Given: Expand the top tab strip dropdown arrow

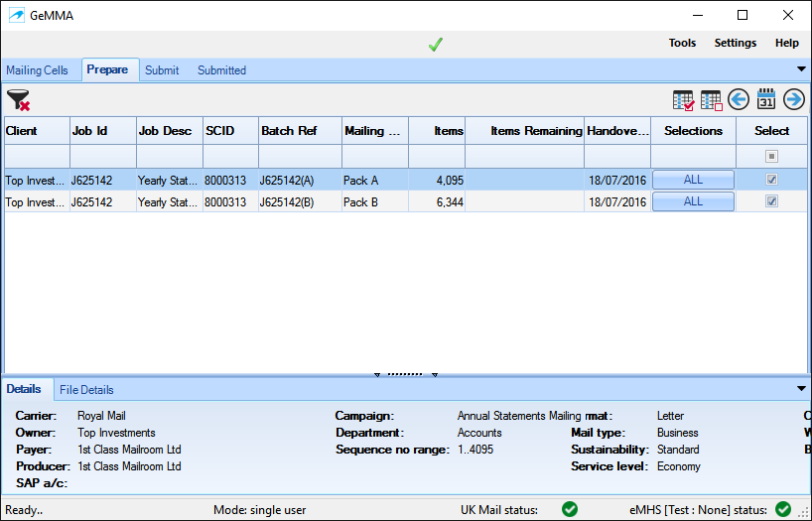Looking at the screenshot, I should point(801,69).
